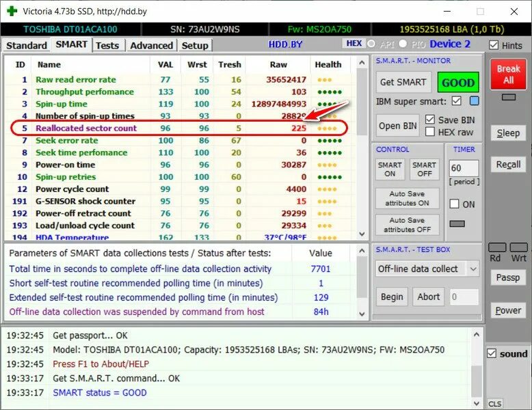Click the blue square next to IBM super smart

point(474,101)
